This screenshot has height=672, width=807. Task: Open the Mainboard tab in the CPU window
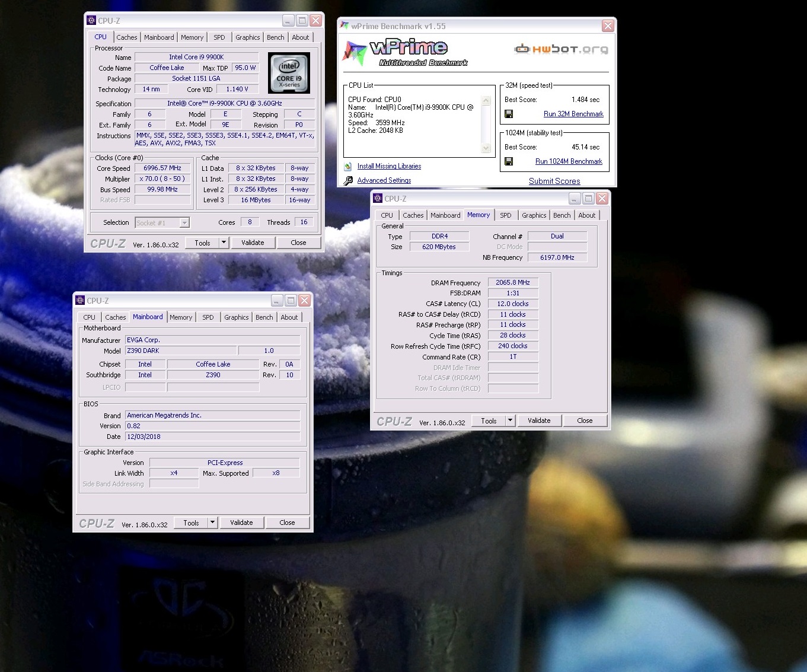[x=159, y=37]
